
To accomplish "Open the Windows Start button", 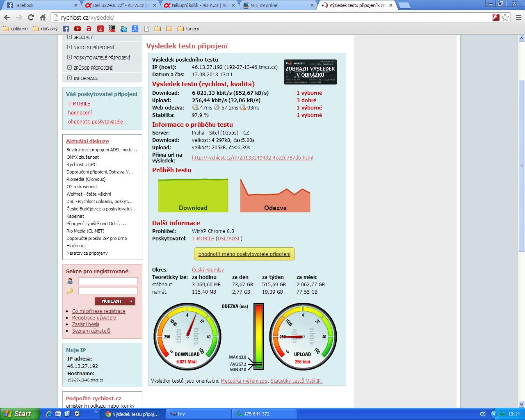I will point(20,414).
